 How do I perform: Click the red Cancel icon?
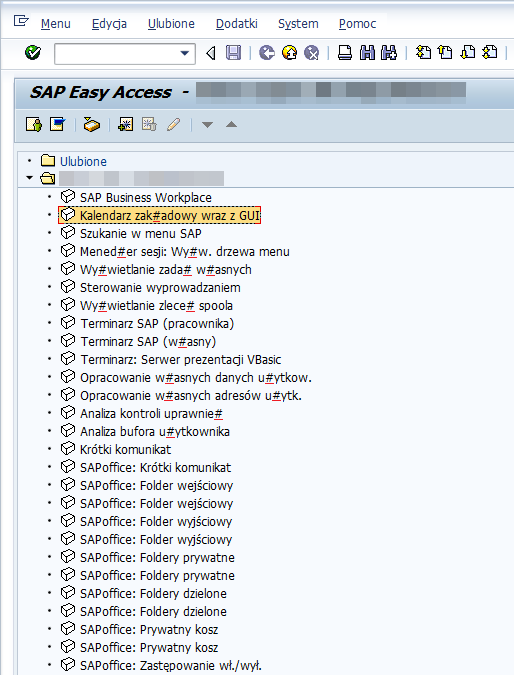311,53
